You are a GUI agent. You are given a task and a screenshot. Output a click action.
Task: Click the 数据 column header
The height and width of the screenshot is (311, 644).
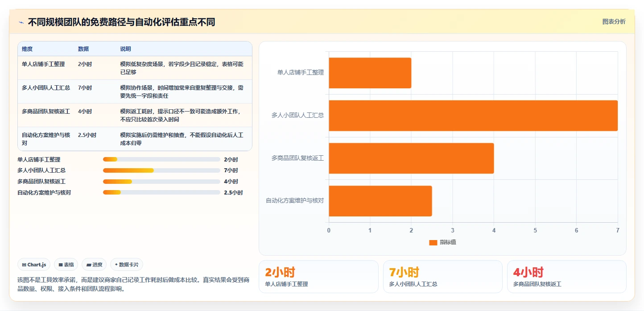click(x=83, y=49)
